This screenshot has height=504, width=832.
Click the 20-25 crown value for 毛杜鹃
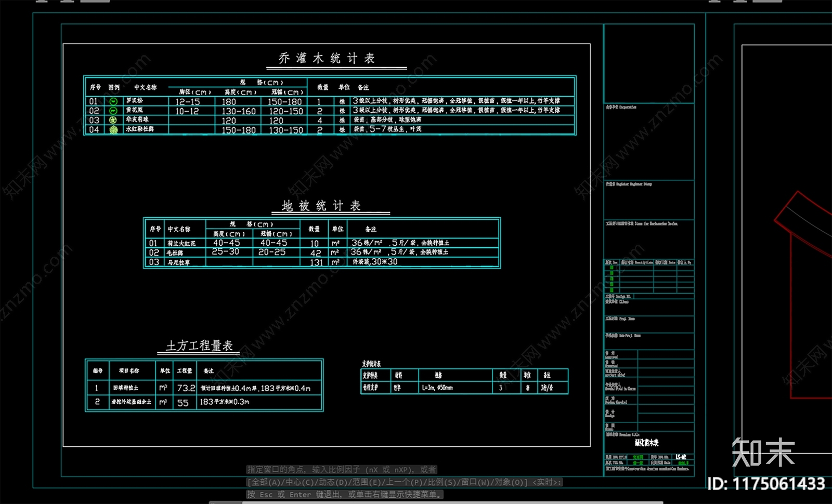point(272,252)
